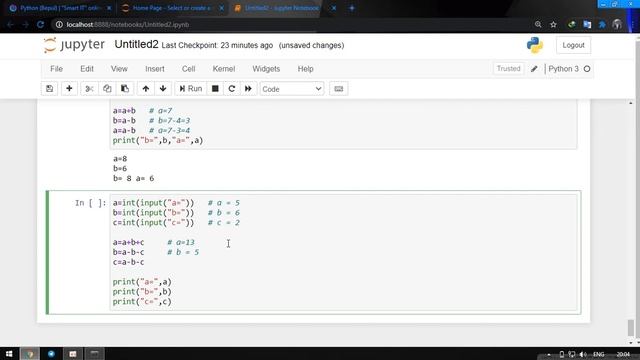Screen dimensions: 640x360
Task: Move selected cell down arrow
Action: click(x=163, y=89)
